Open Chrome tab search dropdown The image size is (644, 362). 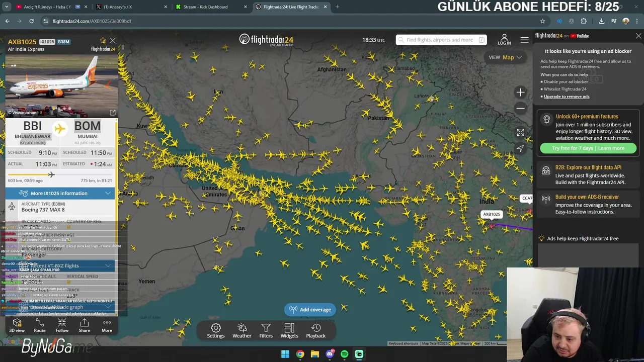pyautogui.click(x=7, y=7)
